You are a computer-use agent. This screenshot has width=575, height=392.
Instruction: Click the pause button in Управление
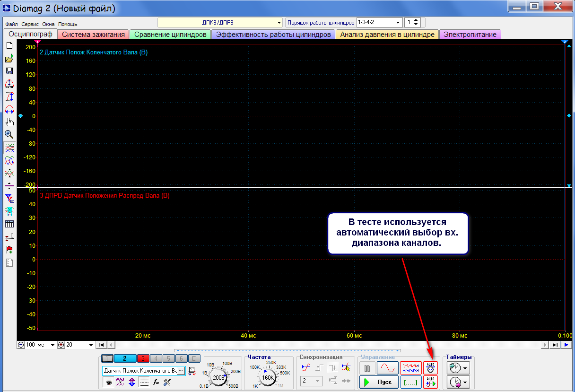[367, 368]
